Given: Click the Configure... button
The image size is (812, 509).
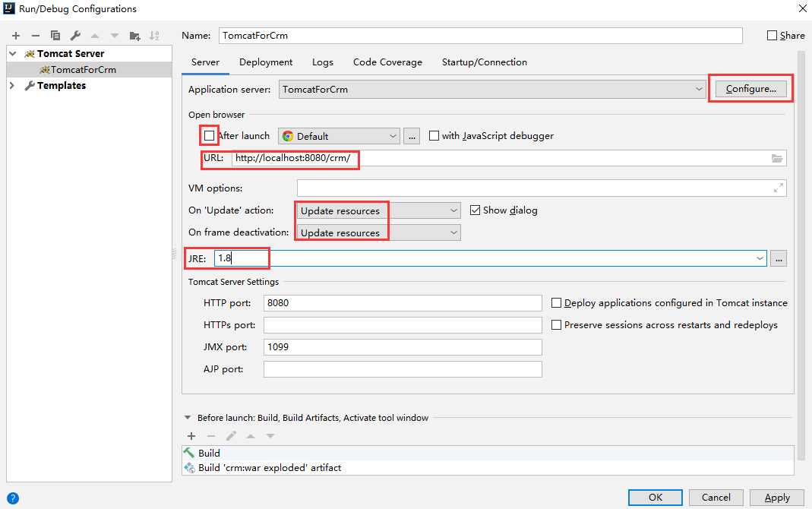Looking at the screenshot, I should point(750,89).
